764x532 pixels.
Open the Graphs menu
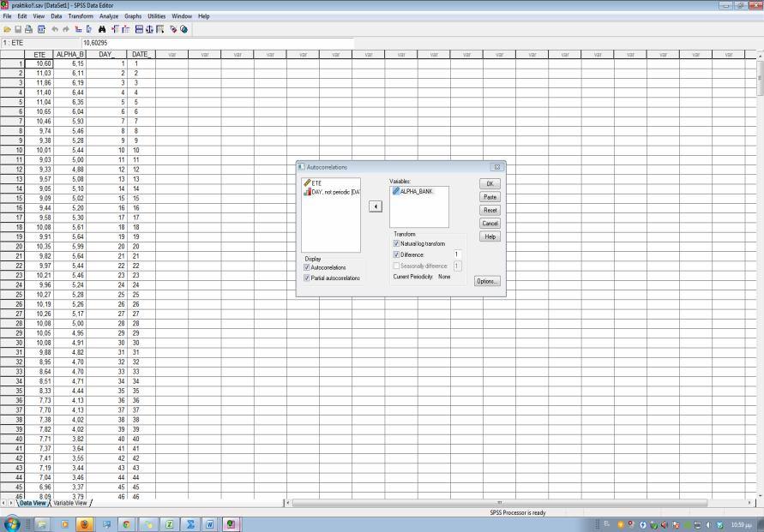click(133, 16)
